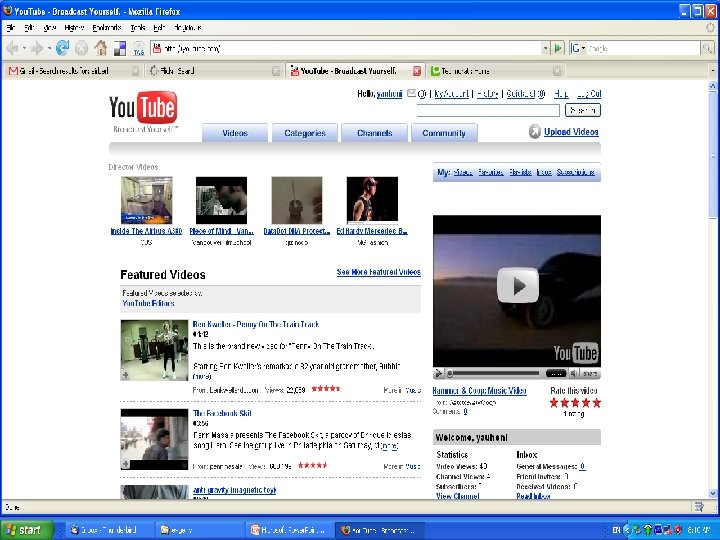
Task: Open Hammer & Coop Music Video link
Action: [479, 391]
